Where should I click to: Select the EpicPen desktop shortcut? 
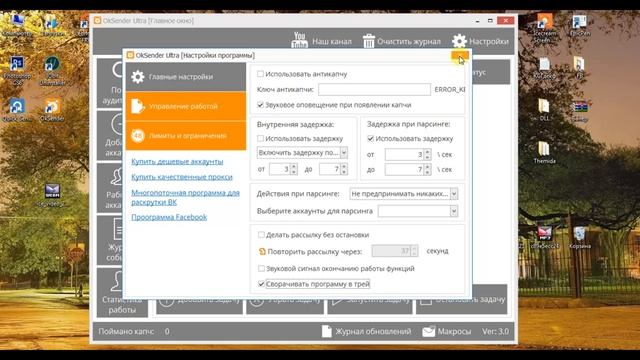tap(579, 25)
